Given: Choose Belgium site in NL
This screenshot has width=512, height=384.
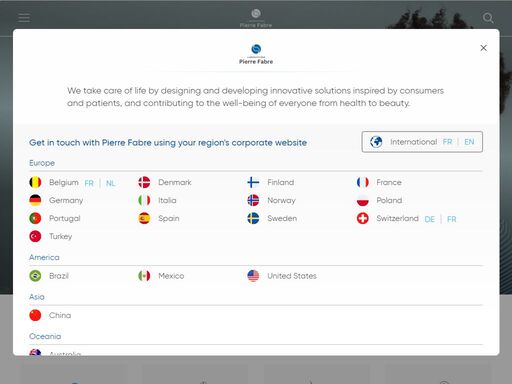Looking at the screenshot, I should [x=111, y=183].
